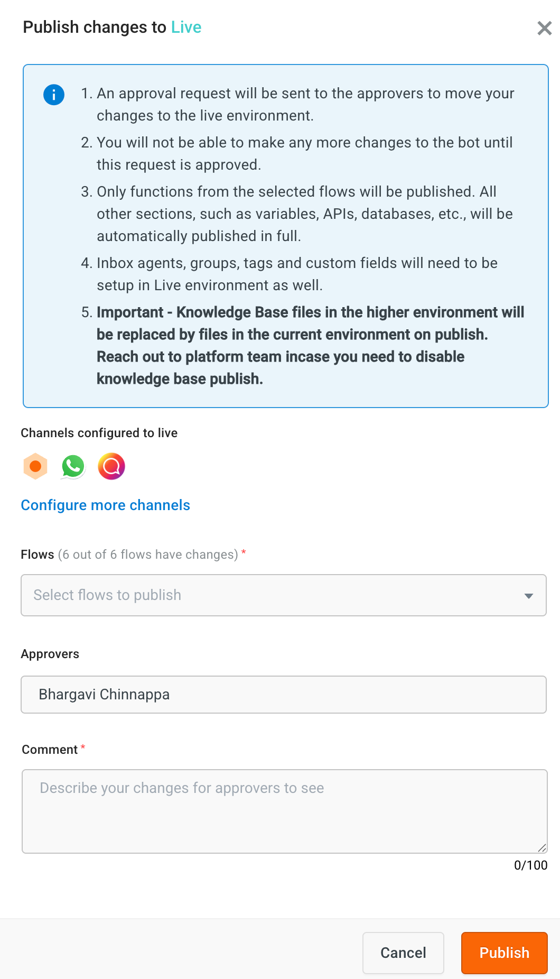
Task: Click the bold Important Knowledge Base warning
Action: click(x=310, y=345)
